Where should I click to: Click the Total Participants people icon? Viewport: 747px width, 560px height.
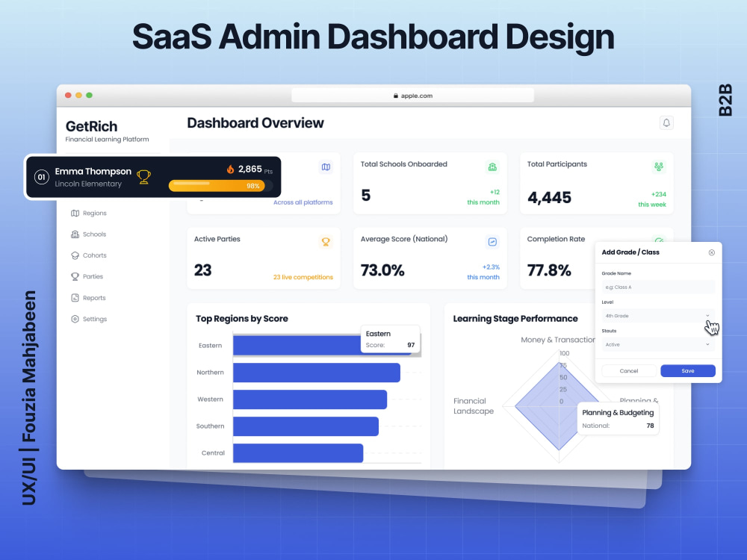pos(659,167)
